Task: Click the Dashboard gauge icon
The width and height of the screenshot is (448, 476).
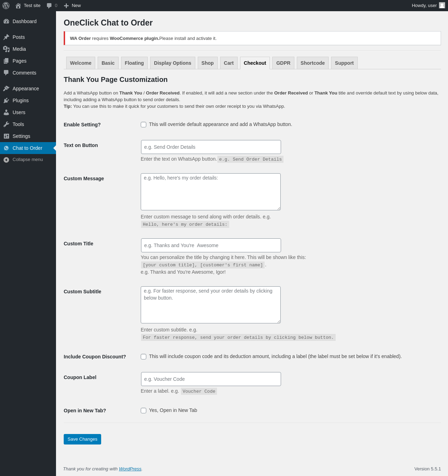Action: [x=6, y=21]
